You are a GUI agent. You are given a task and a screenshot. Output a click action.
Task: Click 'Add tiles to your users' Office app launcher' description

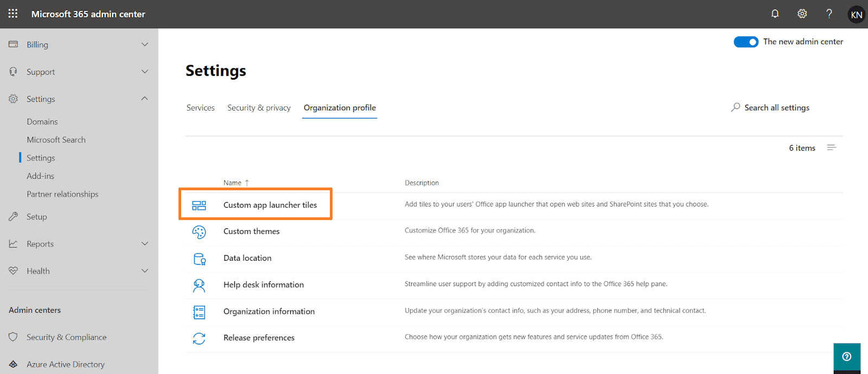click(x=557, y=204)
